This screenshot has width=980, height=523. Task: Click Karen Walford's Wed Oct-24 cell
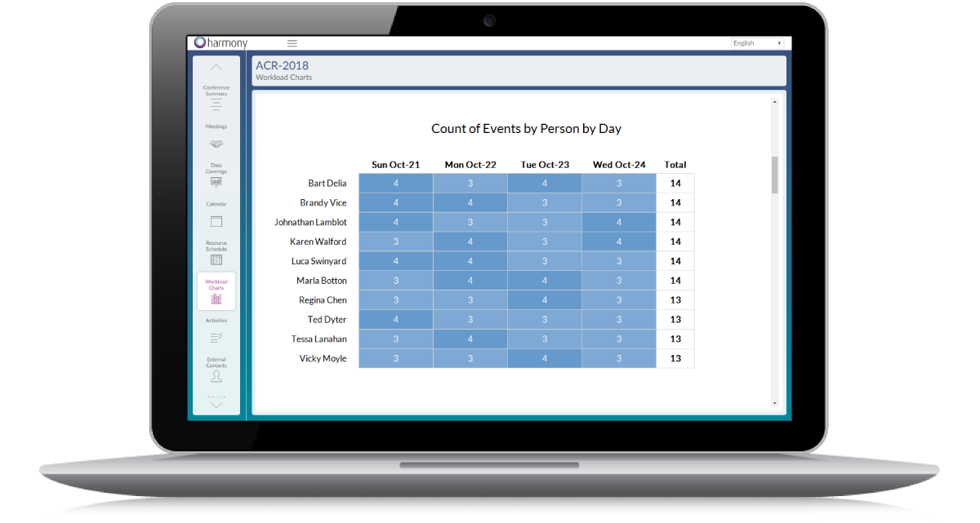(x=619, y=242)
